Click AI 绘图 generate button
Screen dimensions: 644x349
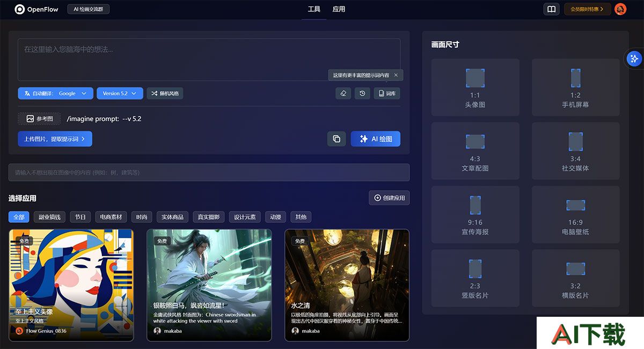tap(376, 139)
